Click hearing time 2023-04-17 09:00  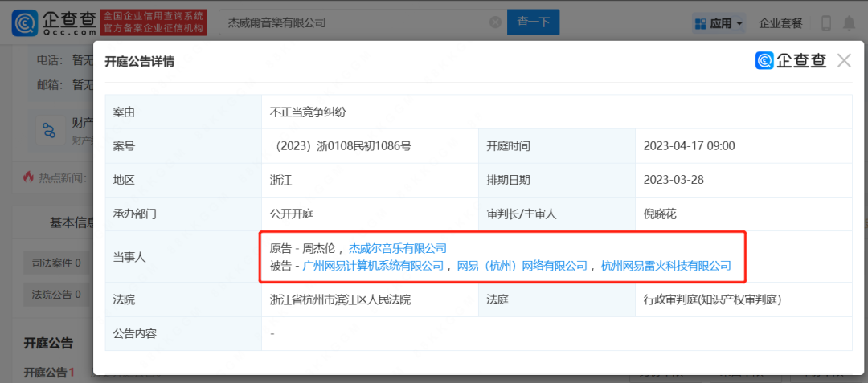[690, 146]
